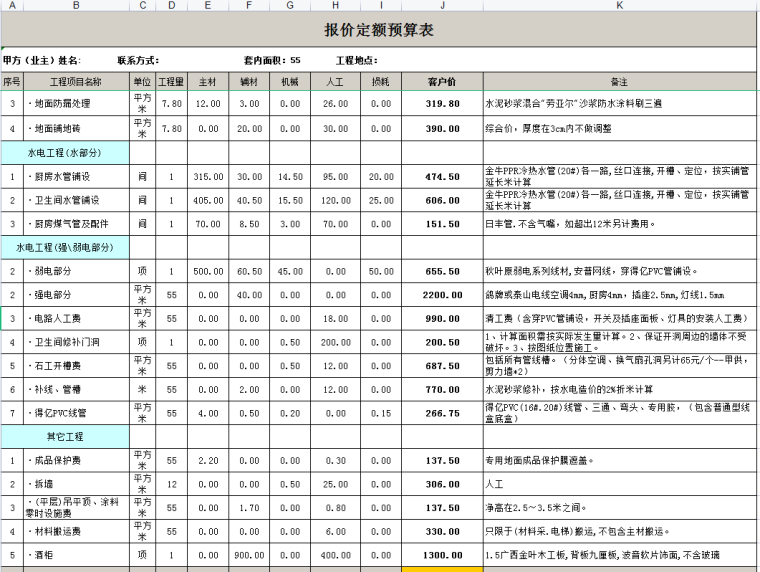Click remark 综合价，厚度在3cm内不做调整
Screen dimensions: 760x572
point(619,128)
